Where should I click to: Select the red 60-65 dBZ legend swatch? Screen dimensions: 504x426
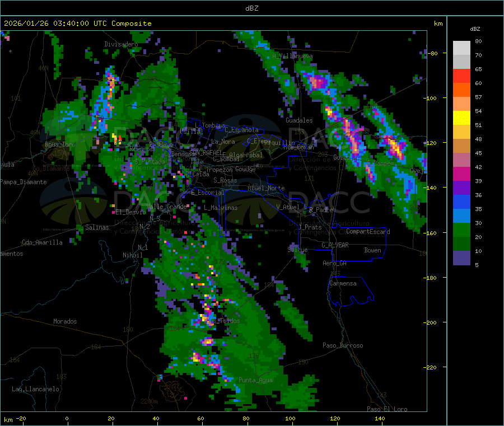coord(461,76)
